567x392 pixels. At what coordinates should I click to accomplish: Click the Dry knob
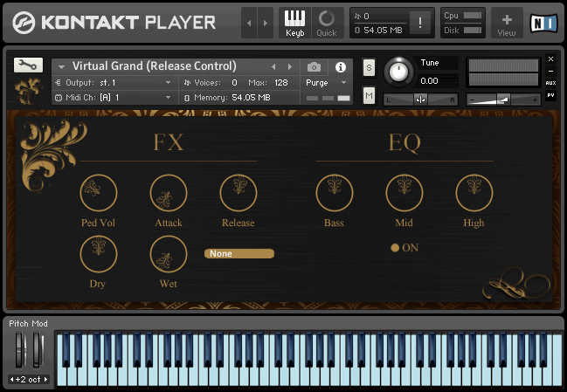(99, 254)
